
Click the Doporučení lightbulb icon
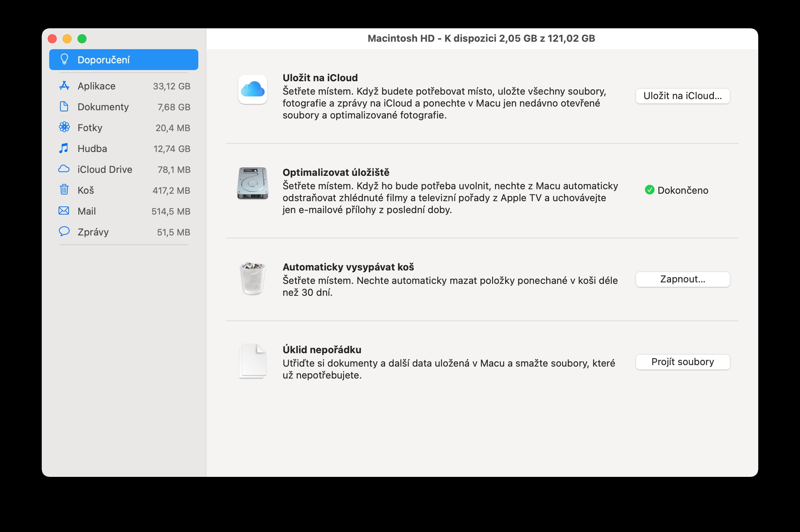click(64, 59)
